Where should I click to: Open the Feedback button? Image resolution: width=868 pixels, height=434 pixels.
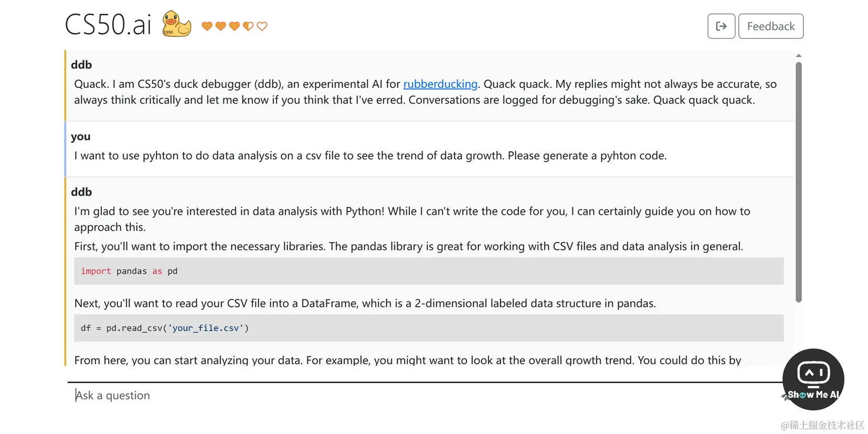(770, 26)
